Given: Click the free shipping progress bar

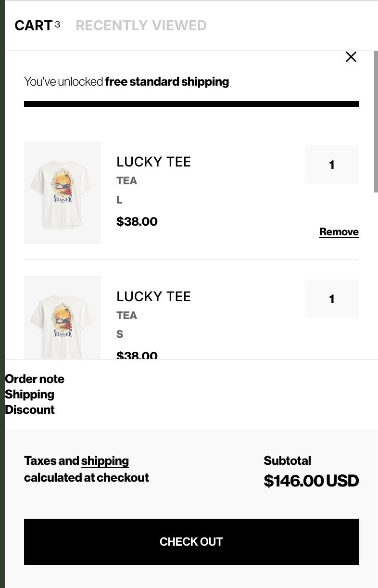Looking at the screenshot, I should (x=191, y=104).
